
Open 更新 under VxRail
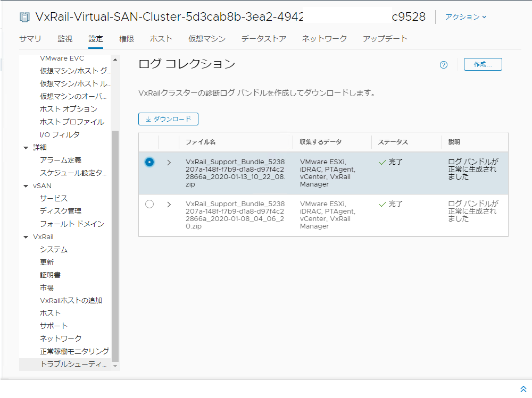(x=47, y=262)
